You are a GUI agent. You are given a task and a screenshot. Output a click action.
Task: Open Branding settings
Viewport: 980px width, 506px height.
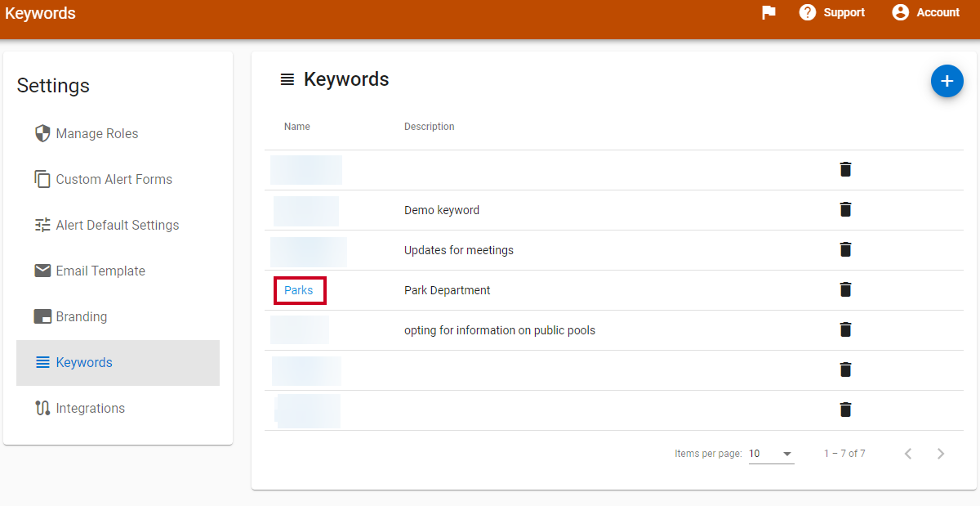[118, 316]
